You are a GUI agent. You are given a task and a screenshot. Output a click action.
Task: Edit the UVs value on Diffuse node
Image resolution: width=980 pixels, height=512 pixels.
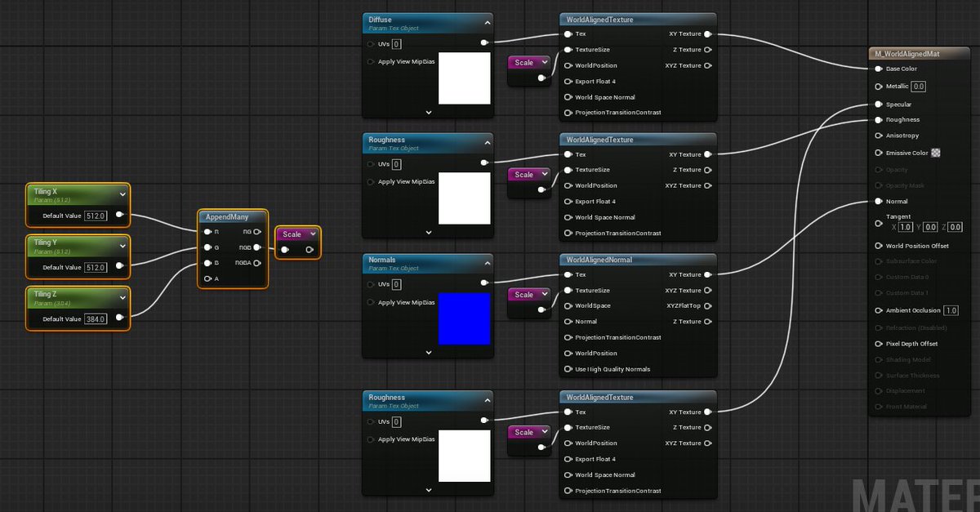397,44
